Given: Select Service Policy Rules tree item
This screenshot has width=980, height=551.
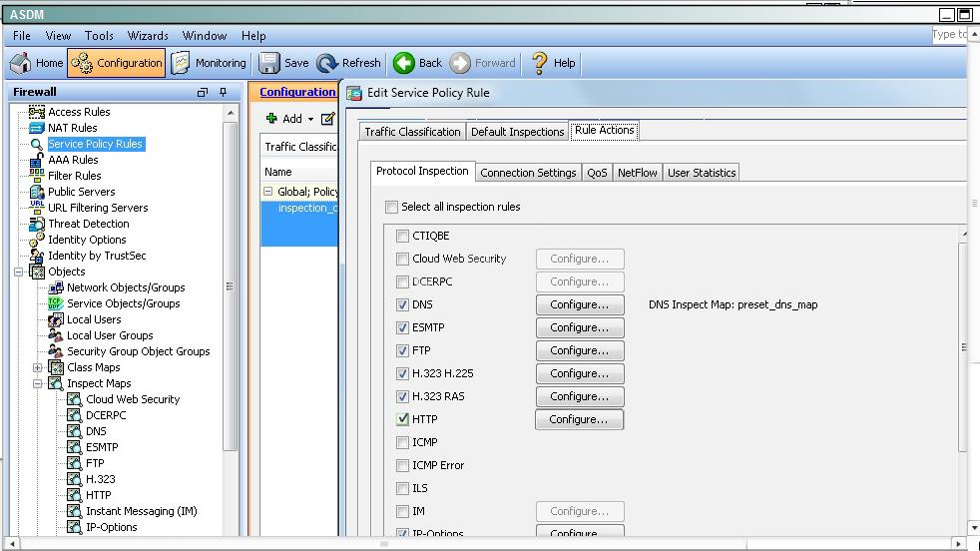Looking at the screenshot, I should [x=96, y=144].
